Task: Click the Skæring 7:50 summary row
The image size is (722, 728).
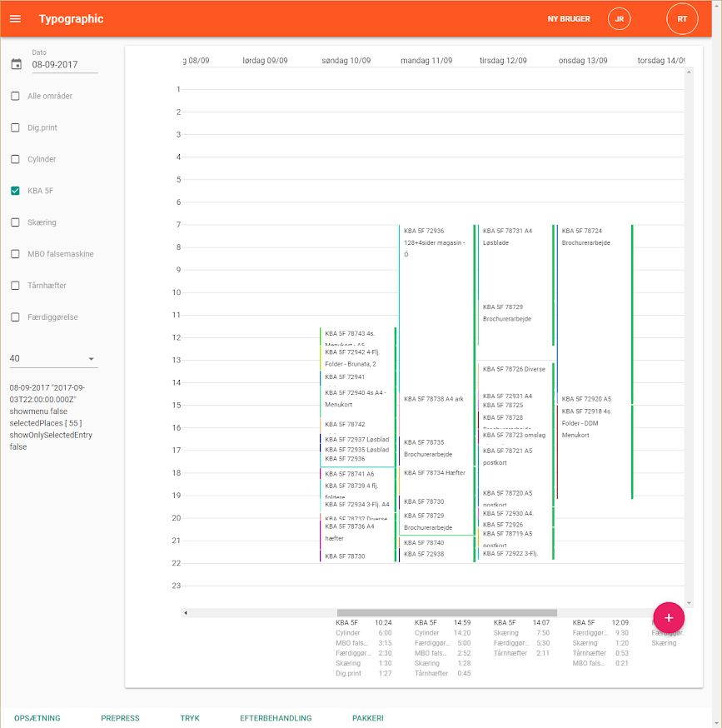Action: (x=522, y=633)
